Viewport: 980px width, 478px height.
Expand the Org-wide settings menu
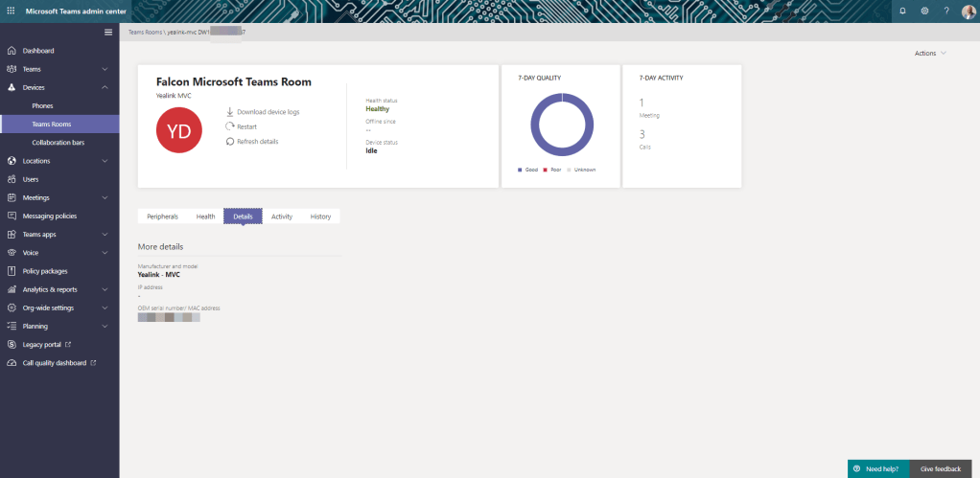105,307
